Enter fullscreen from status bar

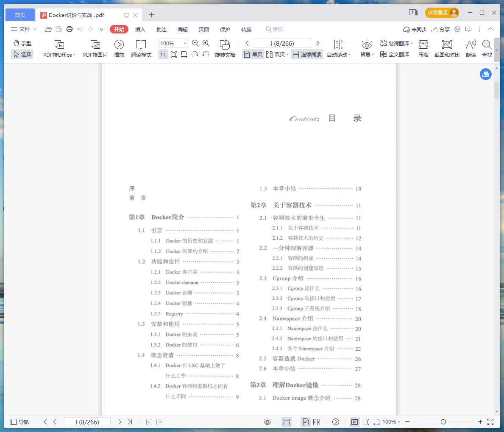pos(490,422)
